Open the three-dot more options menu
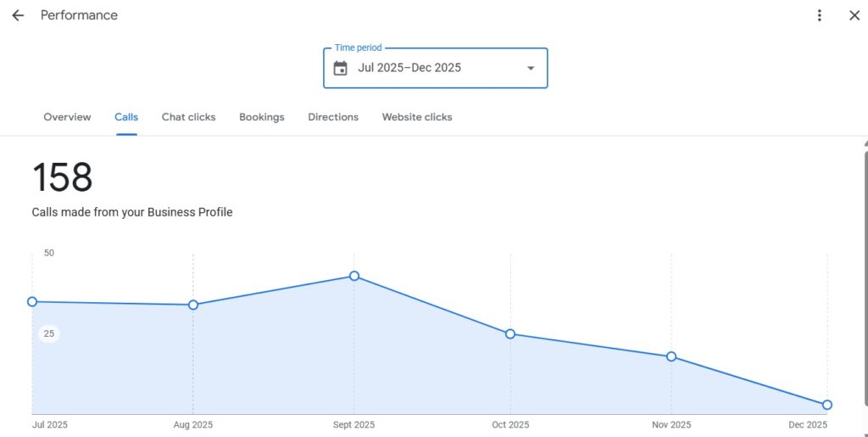The width and height of the screenshot is (868, 437). (x=819, y=15)
